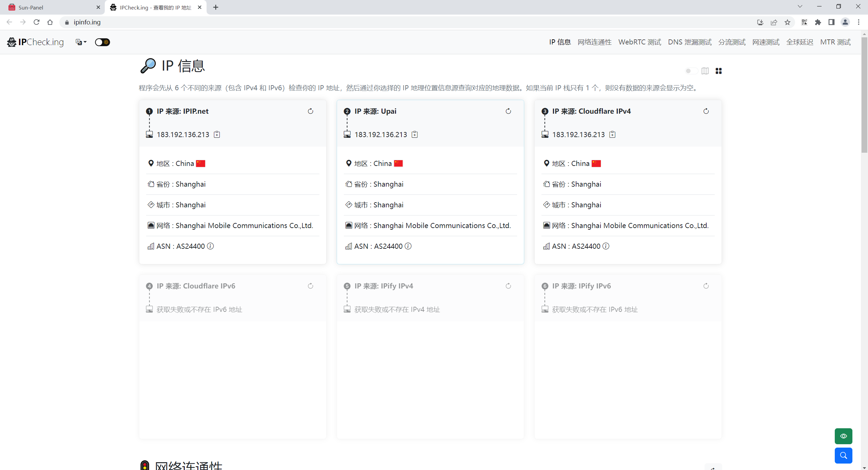The width and height of the screenshot is (868, 470).
Task: Switch to grid card layout icon
Action: [718, 71]
